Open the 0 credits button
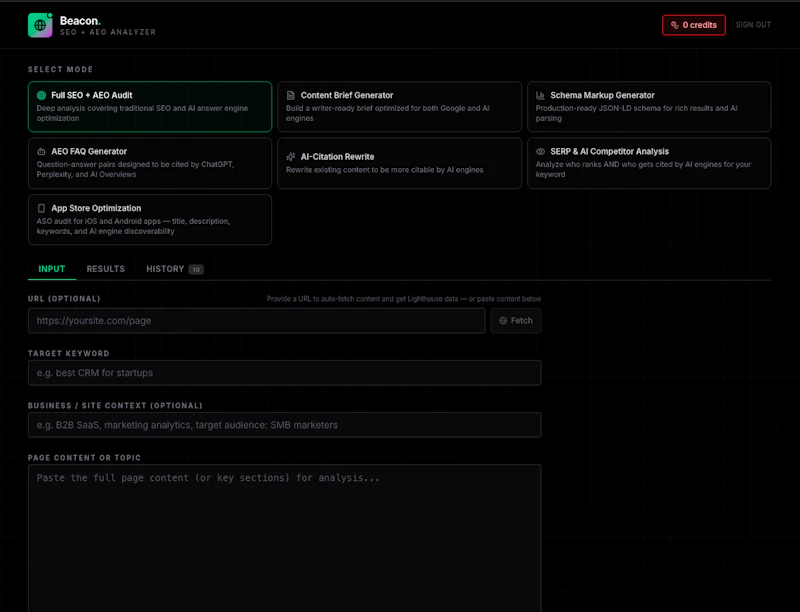This screenshot has height=612, width=800. coord(694,25)
